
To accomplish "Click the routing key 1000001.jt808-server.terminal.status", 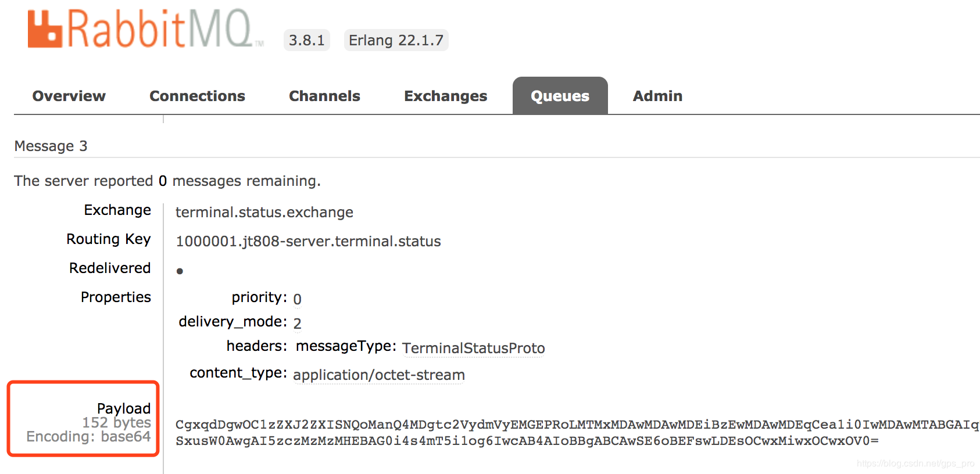I will click(308, 241).
